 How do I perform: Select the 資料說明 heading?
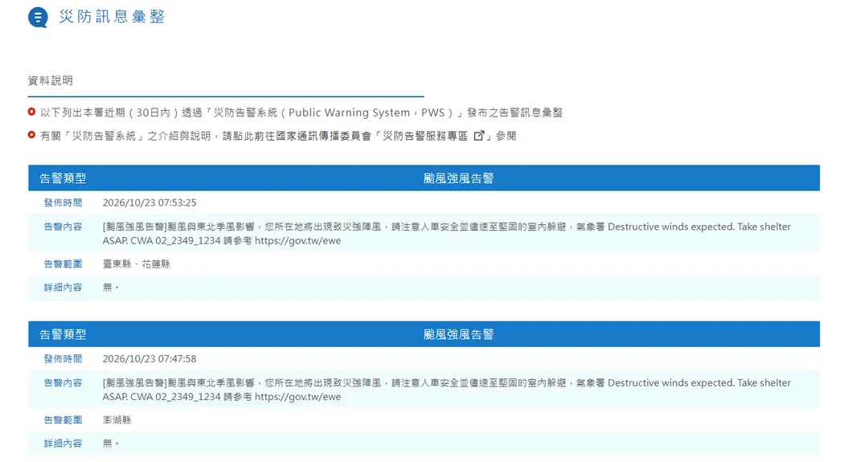click(x=51, y=81)
